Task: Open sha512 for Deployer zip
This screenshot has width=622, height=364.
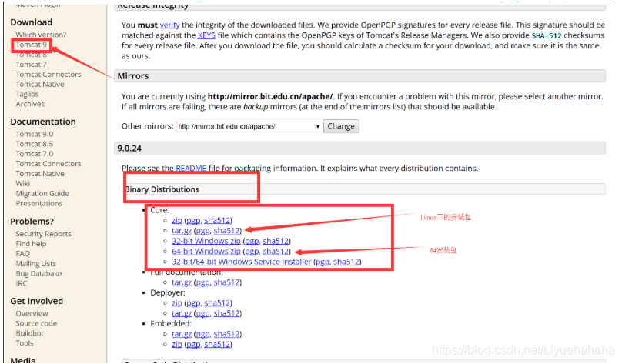Action: click(217, 302)
